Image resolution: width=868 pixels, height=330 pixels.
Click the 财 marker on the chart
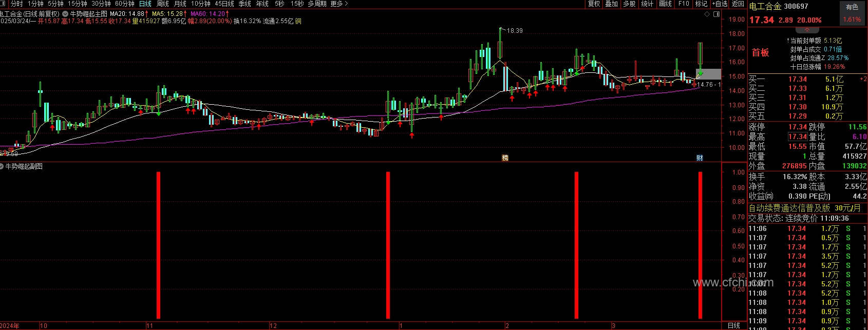700,158
